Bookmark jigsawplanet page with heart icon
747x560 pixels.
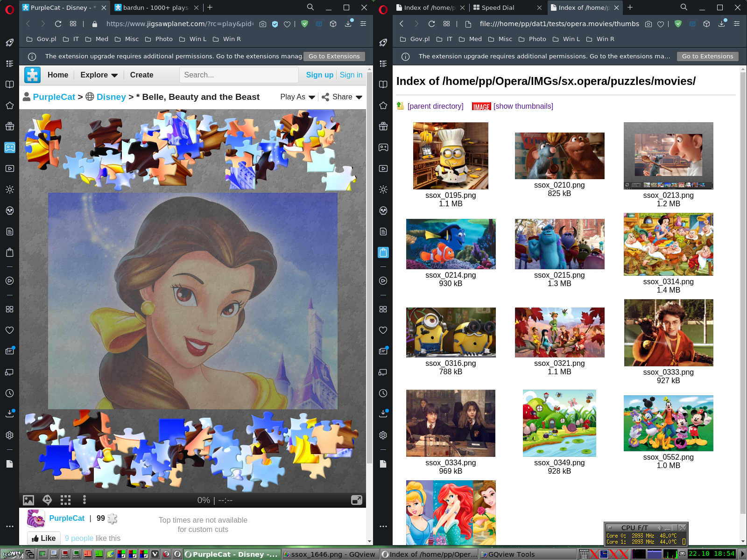[287, 24]
